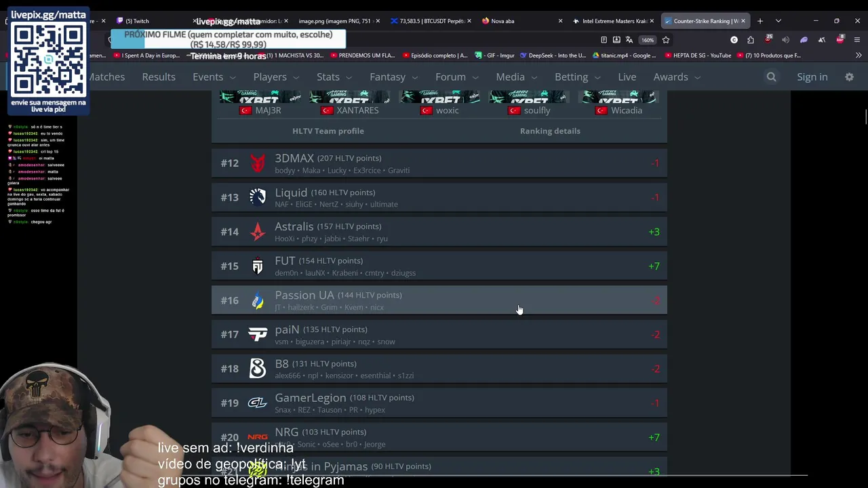Screen dimensions: 868x488
Task: Open the DeepSeek bookmark
Action: pos(552,56)
